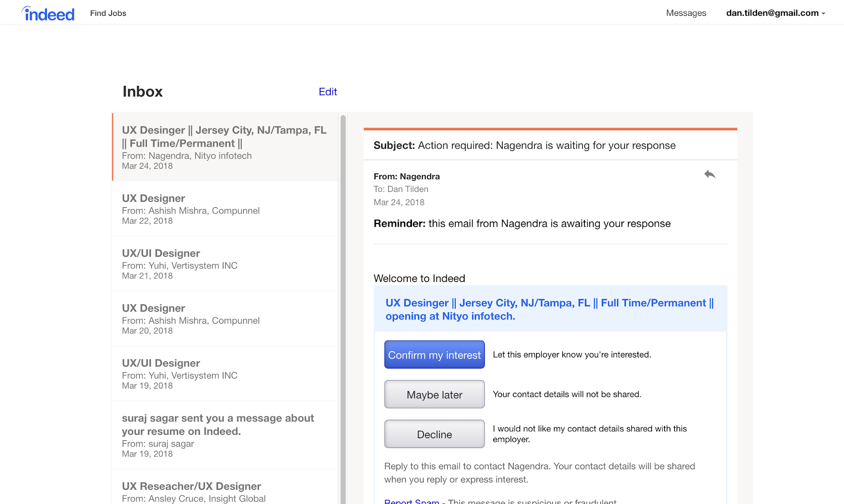
Task: Click the Edit link beside Inbox
Action: point(328,92)
